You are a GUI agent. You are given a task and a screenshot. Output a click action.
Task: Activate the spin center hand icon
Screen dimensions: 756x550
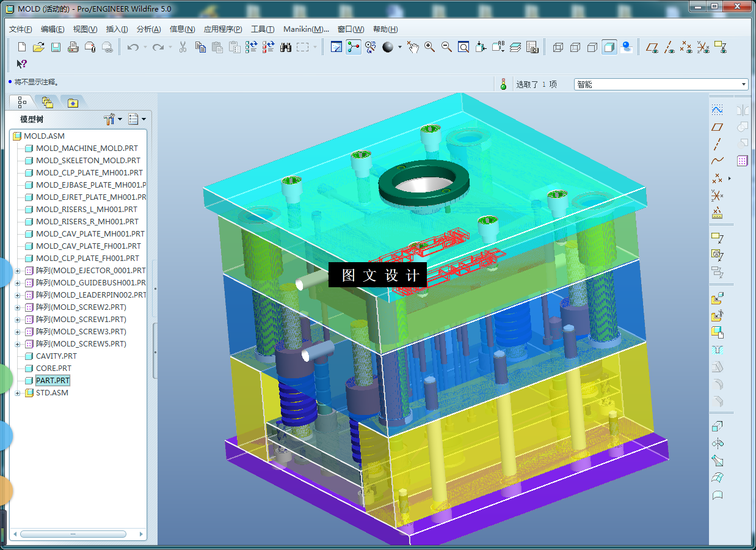pos(413,47)
